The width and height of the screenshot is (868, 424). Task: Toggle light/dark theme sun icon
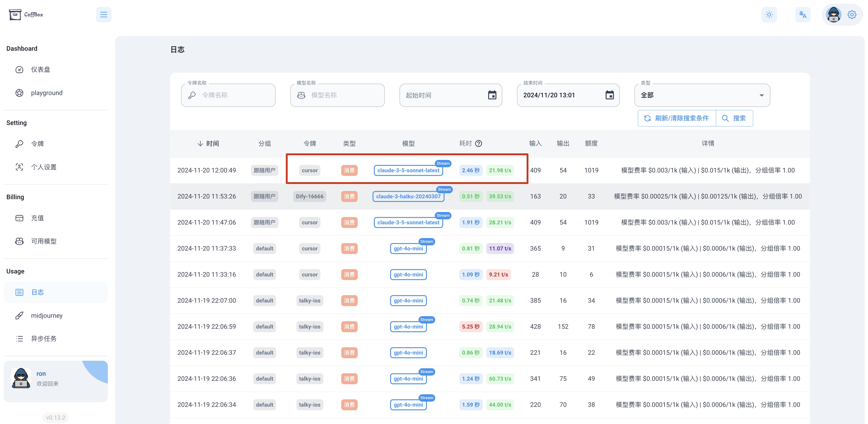coord(769,14)
